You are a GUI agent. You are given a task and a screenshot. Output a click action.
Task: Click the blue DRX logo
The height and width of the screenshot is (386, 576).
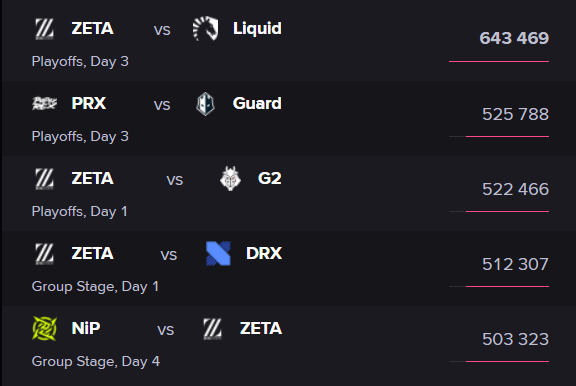tap(218, 253)
